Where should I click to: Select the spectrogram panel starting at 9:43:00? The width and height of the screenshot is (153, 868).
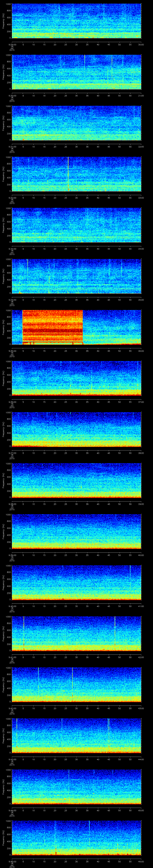[76, 736]
